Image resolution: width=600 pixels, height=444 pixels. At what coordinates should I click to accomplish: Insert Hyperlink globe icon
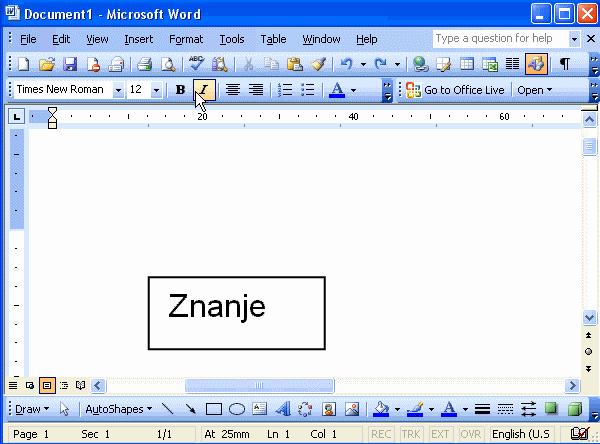[x=421, y=64]
